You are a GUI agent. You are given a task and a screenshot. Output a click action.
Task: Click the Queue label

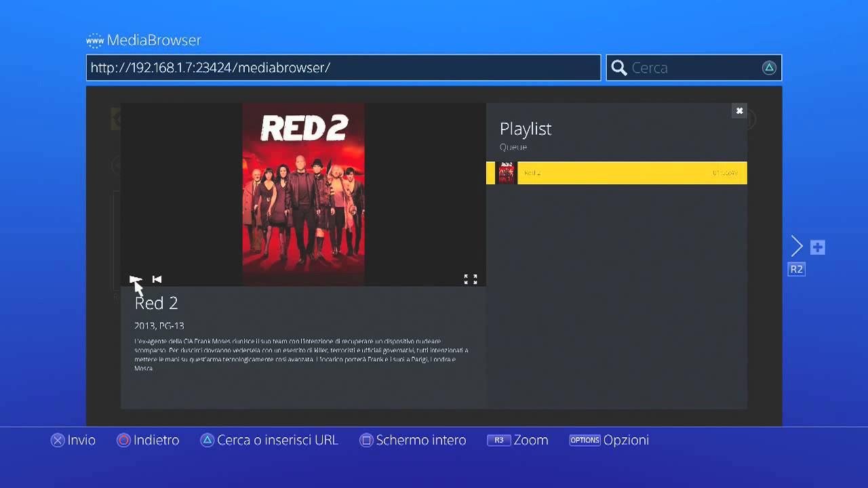point(513,147)
